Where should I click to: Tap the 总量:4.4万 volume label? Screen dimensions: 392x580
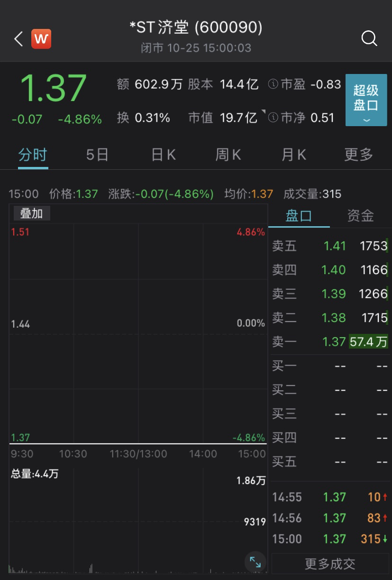tap(35, 474)
